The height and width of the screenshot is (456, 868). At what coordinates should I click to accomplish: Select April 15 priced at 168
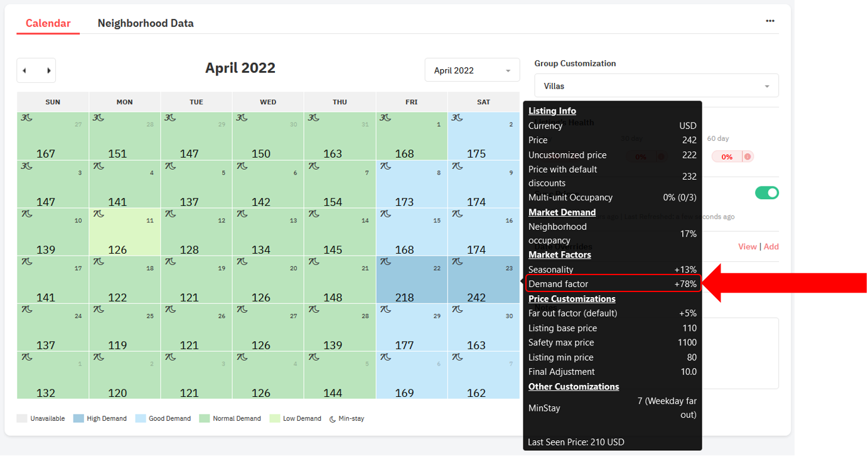point(412,232)
